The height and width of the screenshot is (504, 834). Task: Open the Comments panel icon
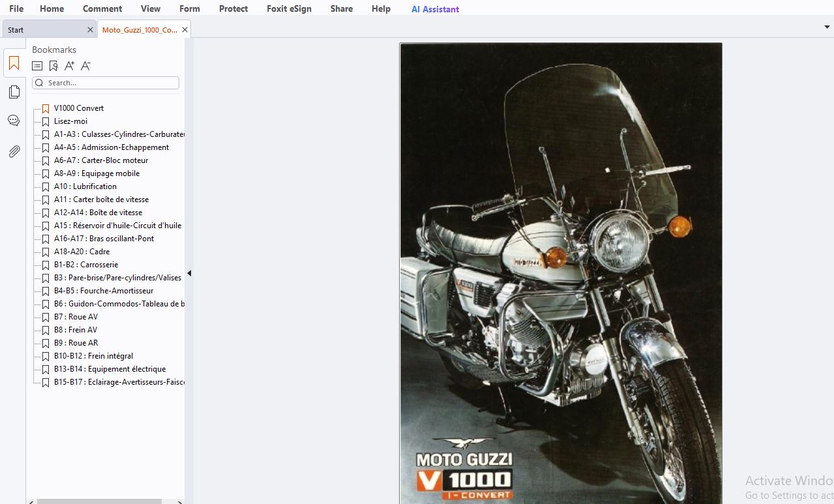[14, 121]
